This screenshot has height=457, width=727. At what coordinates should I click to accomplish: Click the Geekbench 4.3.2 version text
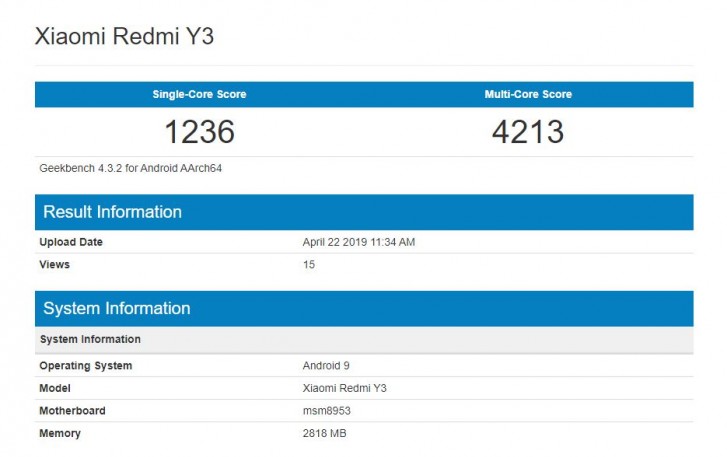coord(130,167)
